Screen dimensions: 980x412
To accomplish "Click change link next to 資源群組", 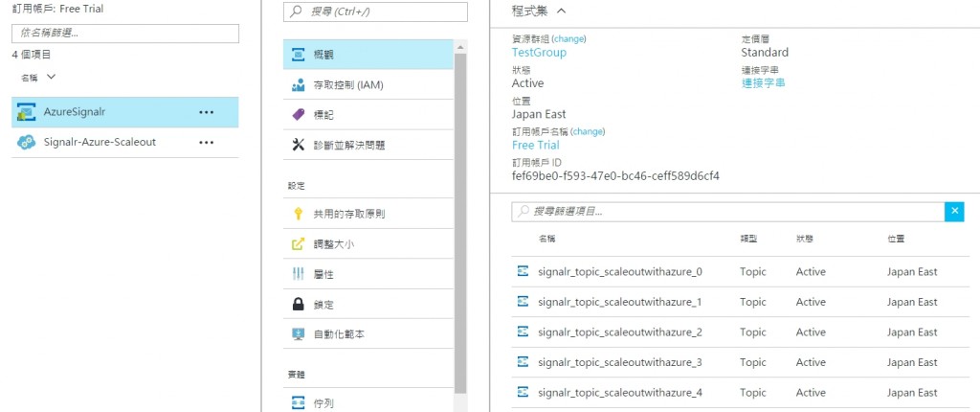I will (568, 39).
